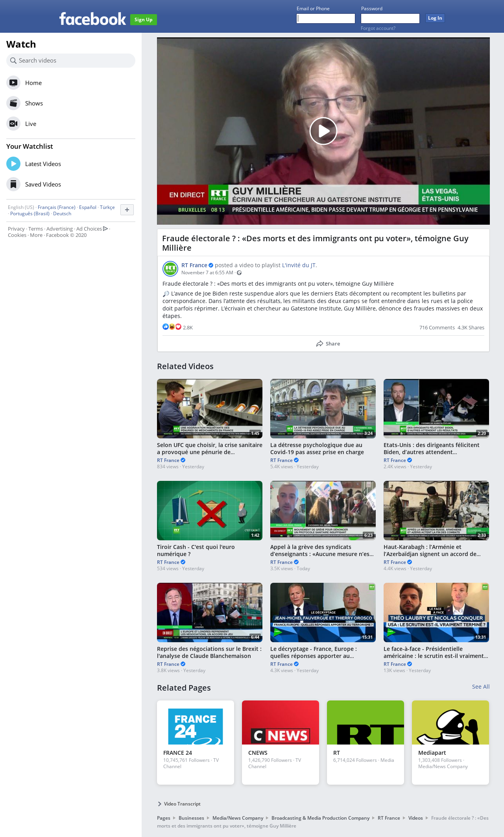The width and height of the screenshot is (504, 837).
Task: Open Pages breadcrumb link
Action: pos(164,818)
